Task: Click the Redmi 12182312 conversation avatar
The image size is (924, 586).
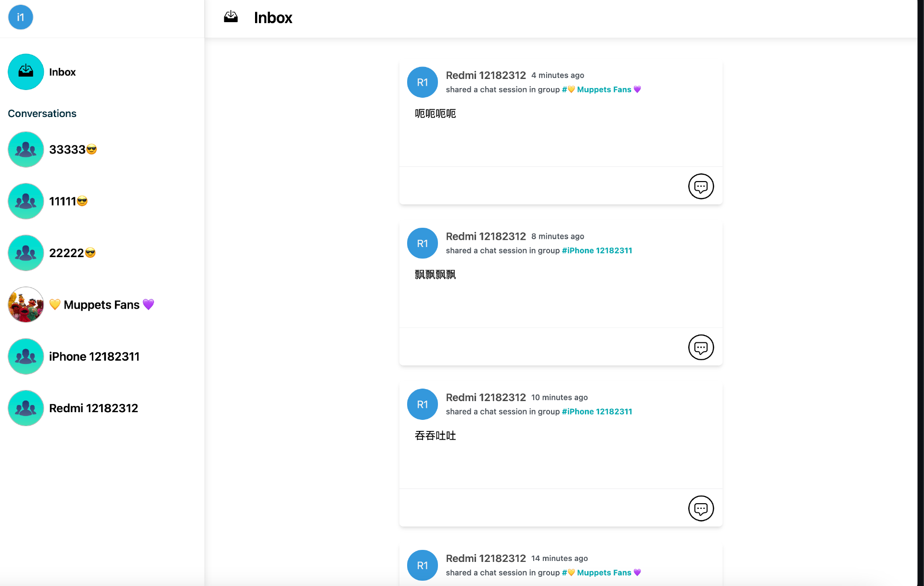Action: tap(26, 408)
